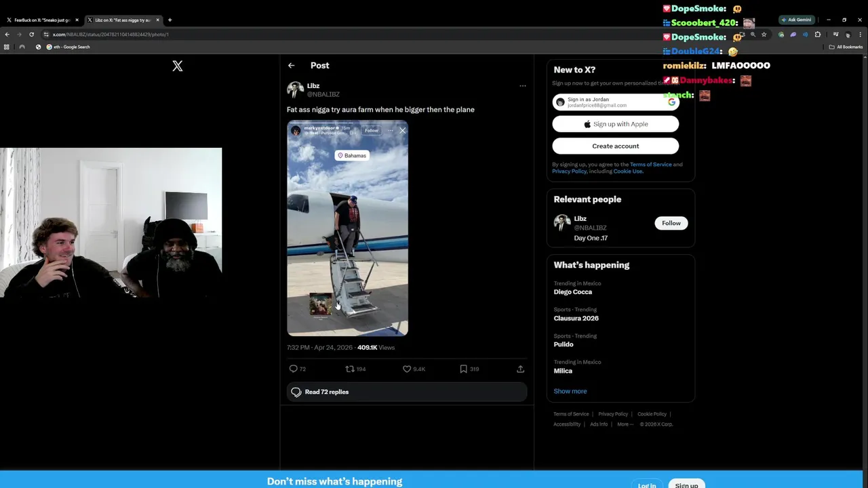The width and height of the screenshot is (868, 488).
Task: Follow Libz in Relevant people
Action: pyautogui.click(x=671, y=223)
